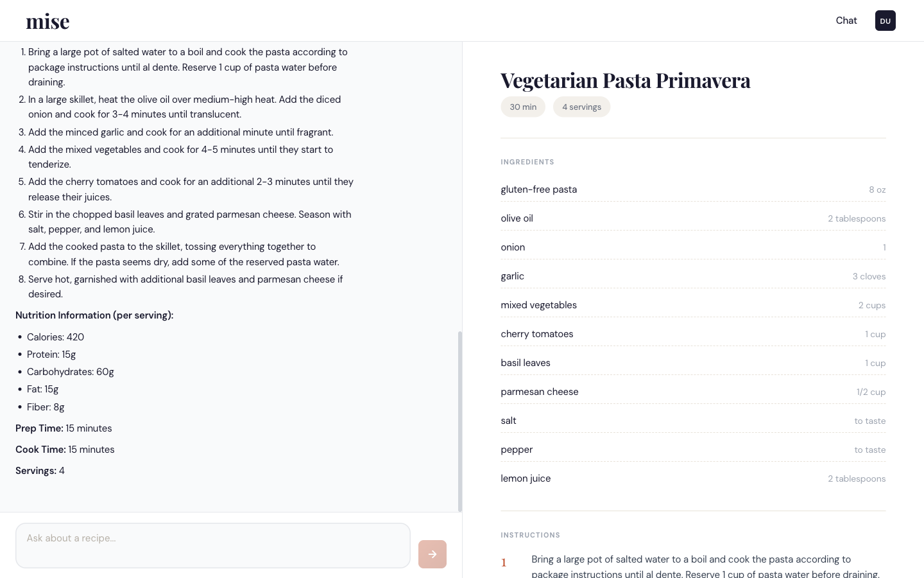This screenshot has height=578, width=924.
Task: Select the Chat menu item
Action: pos(846,21)
